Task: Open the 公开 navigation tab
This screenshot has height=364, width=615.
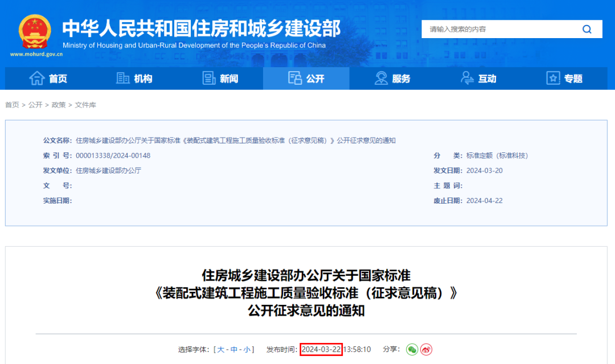Action: click(x=306, y=78)
